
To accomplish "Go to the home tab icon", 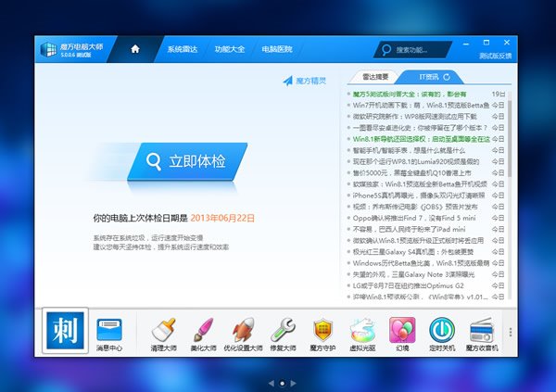I will pos(135,49).
